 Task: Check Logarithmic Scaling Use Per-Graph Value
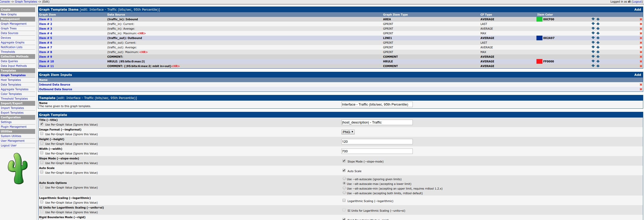click(x=42, y=202)
